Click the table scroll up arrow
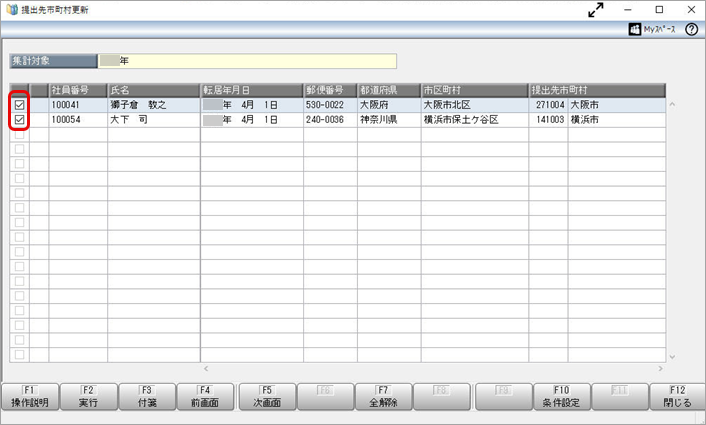 click(x=672, y=104)
